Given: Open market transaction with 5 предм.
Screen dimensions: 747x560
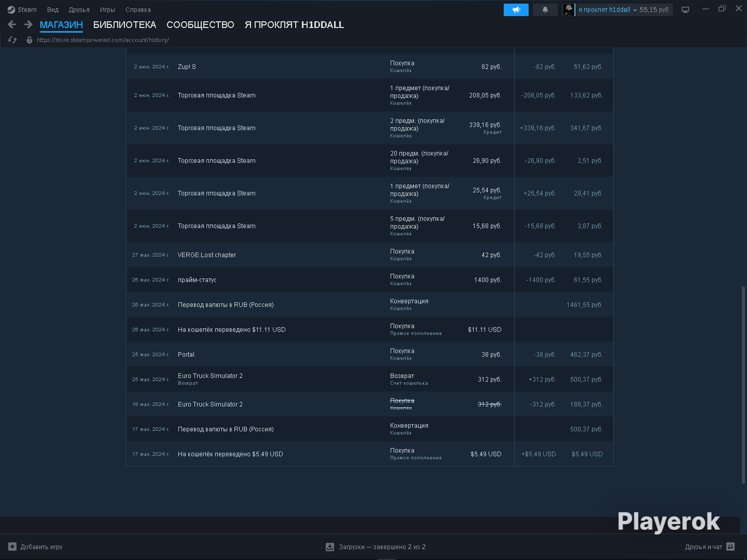Looking at the screenshot, I should (x=370, y=226).
